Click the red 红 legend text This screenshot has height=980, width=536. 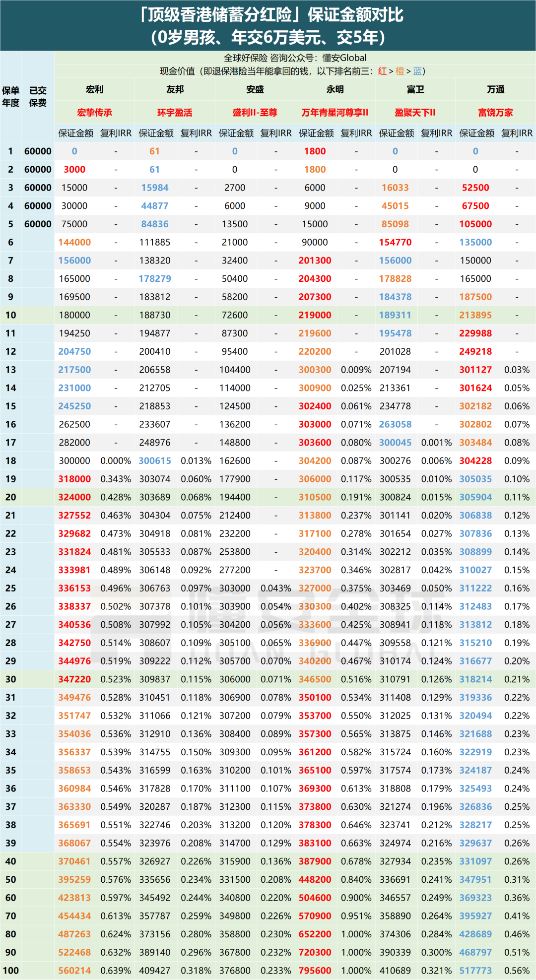pyautogui.click(x=382, y=71)
